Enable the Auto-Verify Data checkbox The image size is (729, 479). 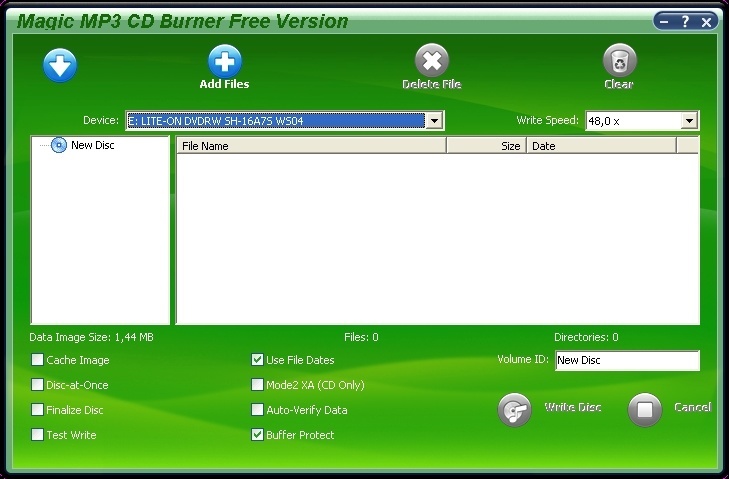click(x=257, y=410)
